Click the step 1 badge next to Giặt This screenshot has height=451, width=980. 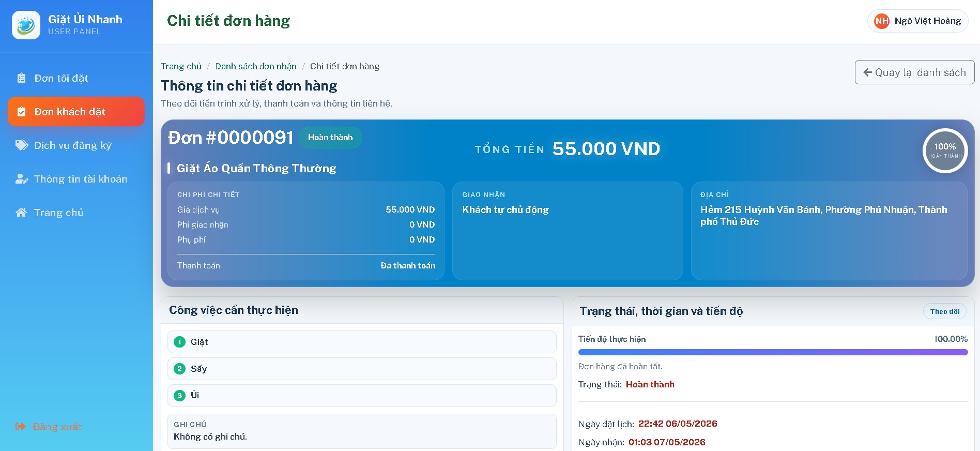pyautogui.click(x=179, y=342)
